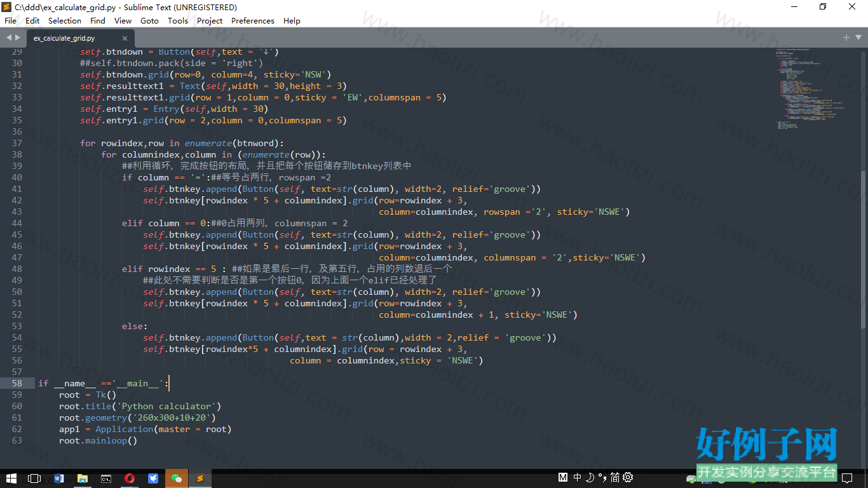This screenshot has height=488, width=868.
Task: Open Task View on taskbar
Action: point(35,478)
